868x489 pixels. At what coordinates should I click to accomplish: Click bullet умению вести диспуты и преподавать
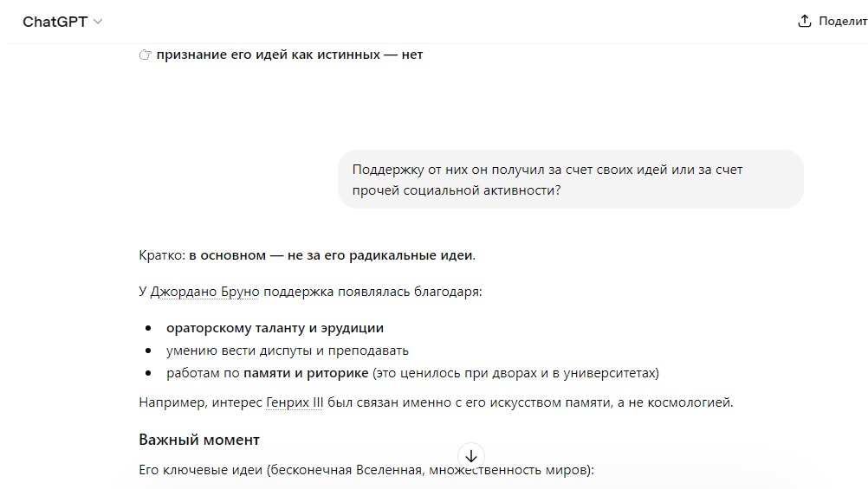[x=288, y=351]
